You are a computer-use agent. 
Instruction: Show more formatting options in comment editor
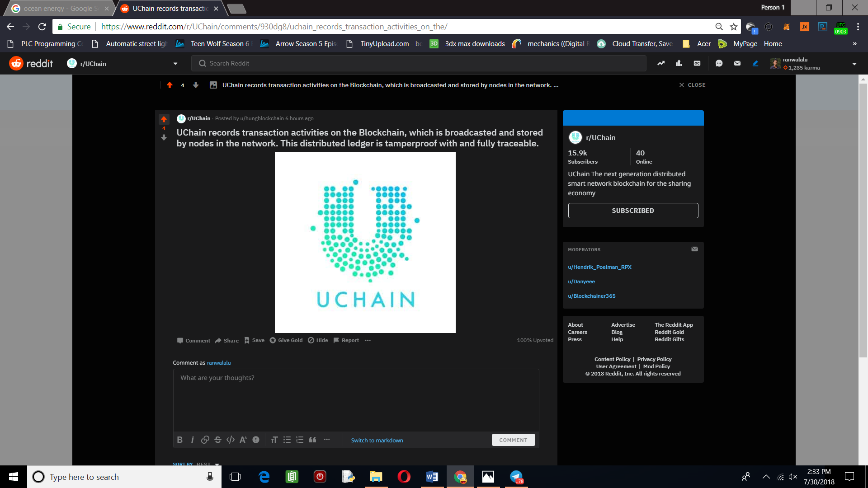[327, 440]
